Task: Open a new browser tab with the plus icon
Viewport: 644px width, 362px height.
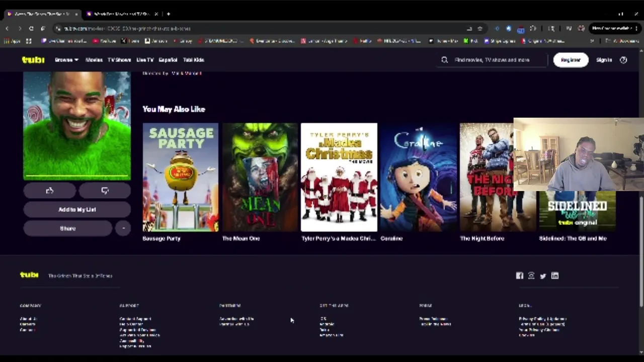Action: pyautogui.click(x=168, y=14)
